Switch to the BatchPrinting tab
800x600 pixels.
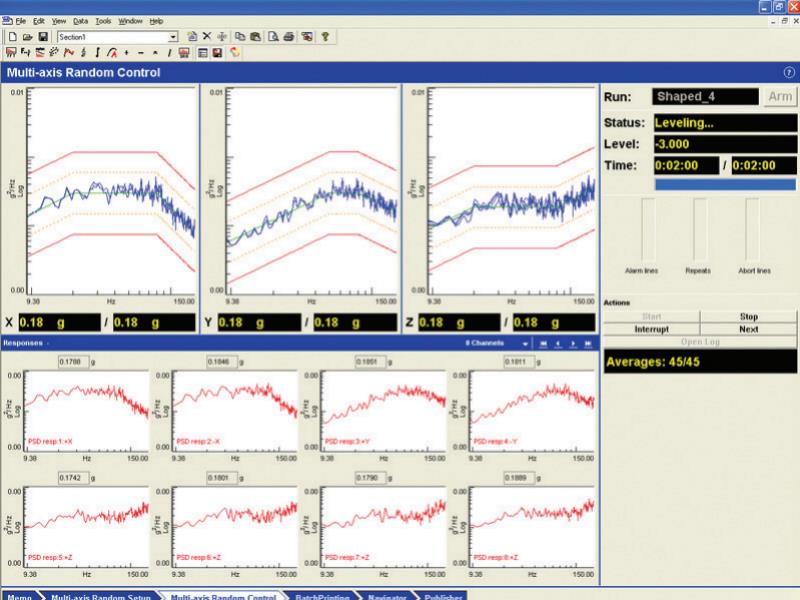[322, 596]
